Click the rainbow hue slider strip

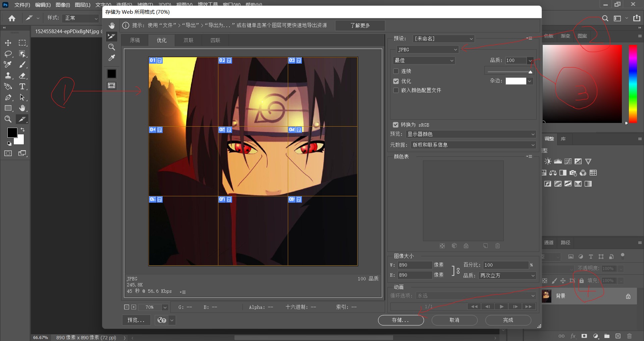click(x=633, y=84)
